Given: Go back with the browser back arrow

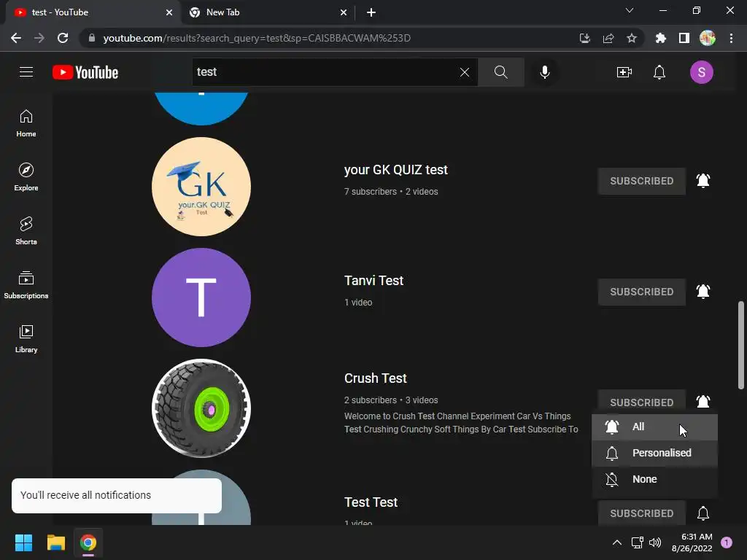Looking at the screenshot, I should coord(16,38).
